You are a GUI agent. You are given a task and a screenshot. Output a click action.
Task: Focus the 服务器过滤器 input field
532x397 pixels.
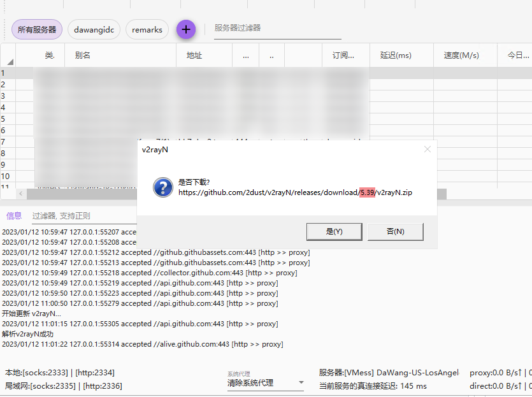coord(278,29)
